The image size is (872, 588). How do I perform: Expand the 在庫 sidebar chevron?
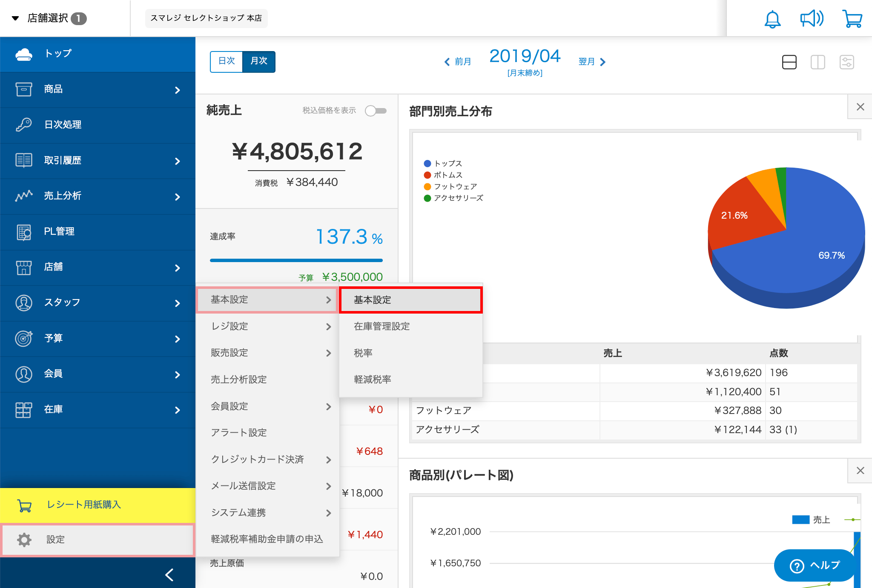(x=178, y=410)
